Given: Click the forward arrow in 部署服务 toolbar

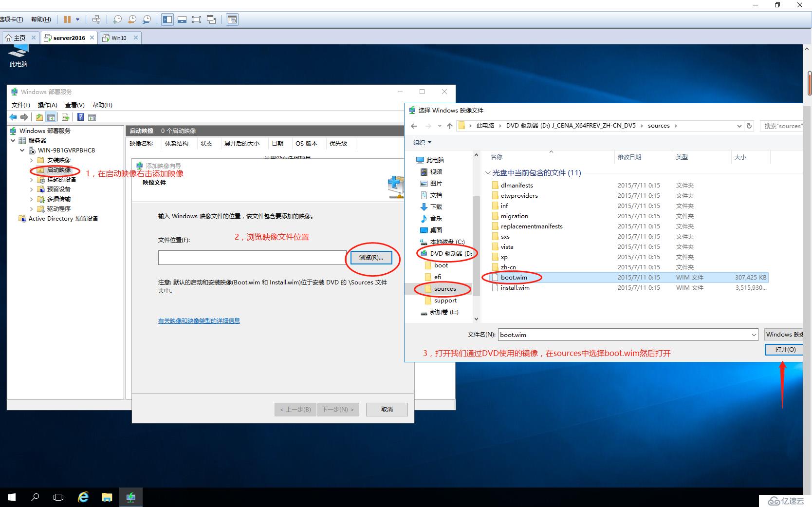Looking at the screenshot, I should pyautogui.click(x=24, y=117).
